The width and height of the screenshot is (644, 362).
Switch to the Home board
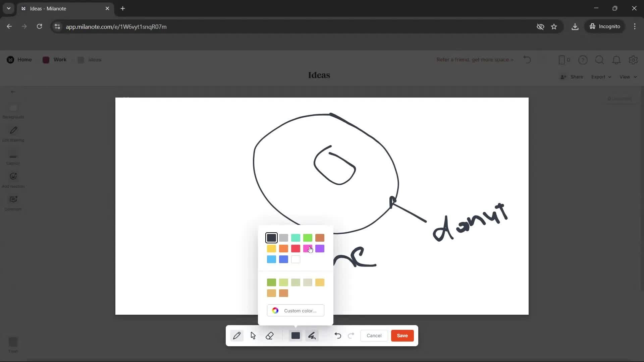tap(19, 60)
